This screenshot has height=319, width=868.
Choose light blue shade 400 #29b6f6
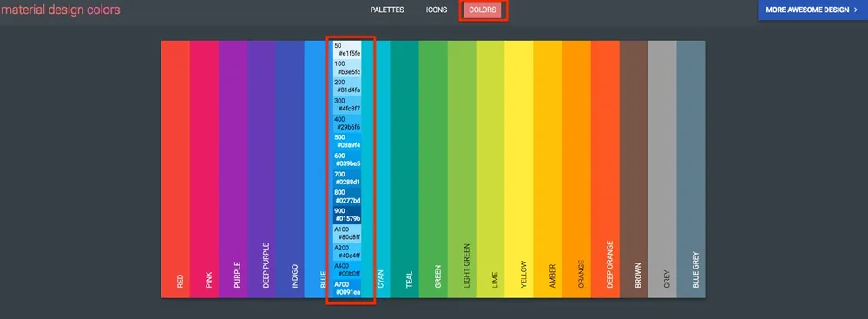coord(348,123)
